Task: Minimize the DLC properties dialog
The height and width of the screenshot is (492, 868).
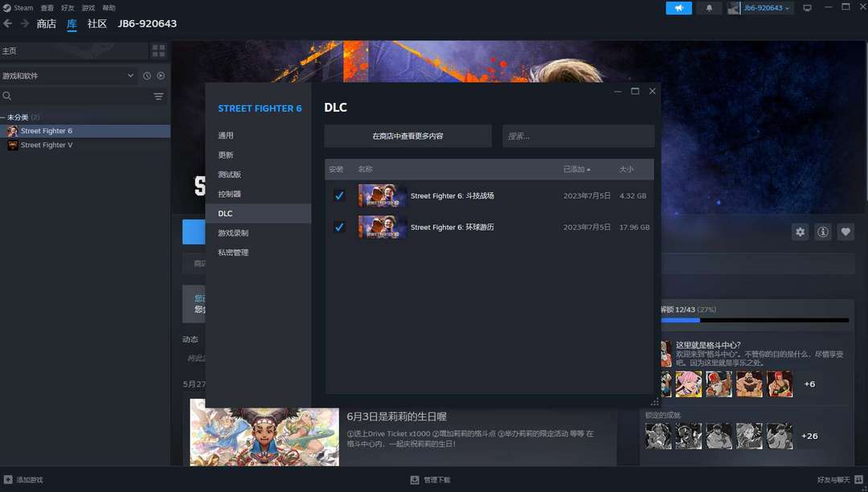Action: tap(618, 92)
